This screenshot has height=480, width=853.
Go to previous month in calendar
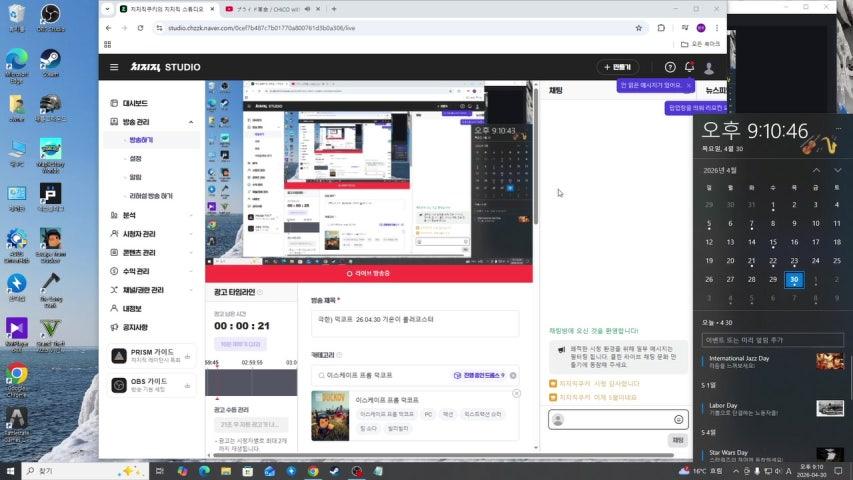[x=817, y=170]
